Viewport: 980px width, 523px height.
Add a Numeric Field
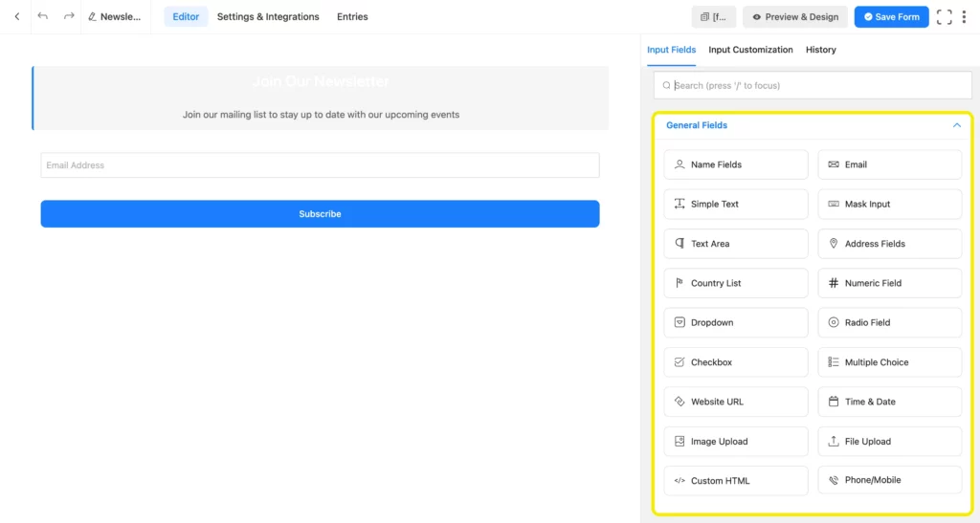pyautogui.click(x=889, y=283)
